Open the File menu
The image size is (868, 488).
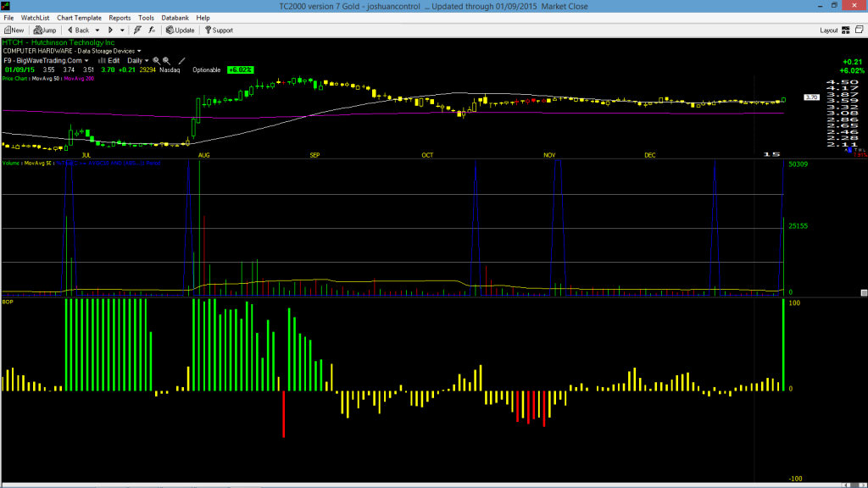(x=8, y=18)
